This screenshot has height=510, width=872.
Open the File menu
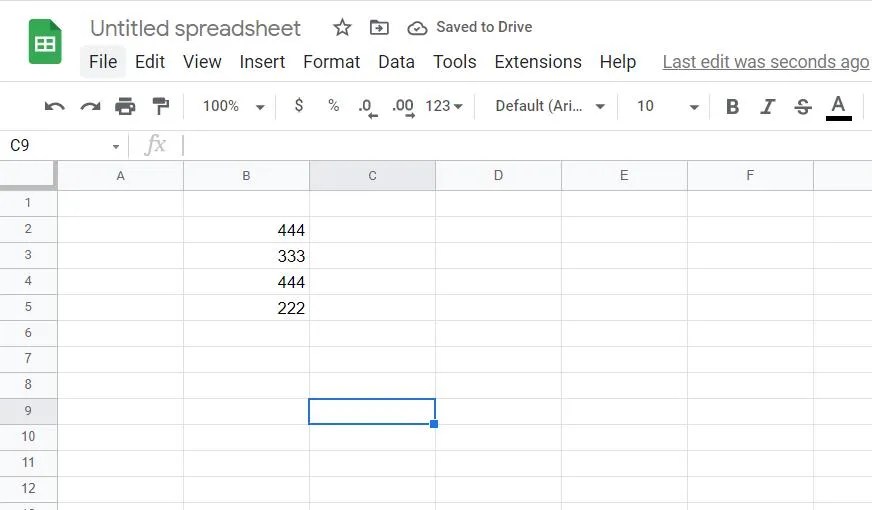[x=103, y=62]
